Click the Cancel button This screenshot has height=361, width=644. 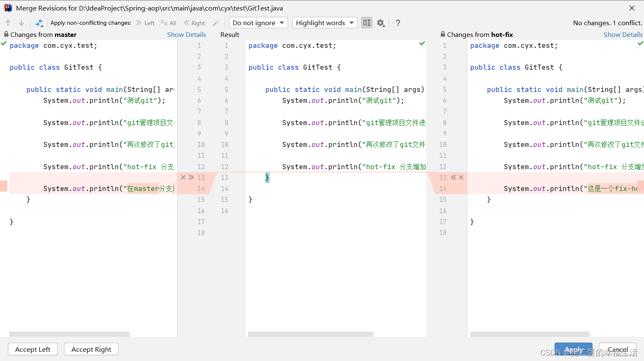point(618,349)
